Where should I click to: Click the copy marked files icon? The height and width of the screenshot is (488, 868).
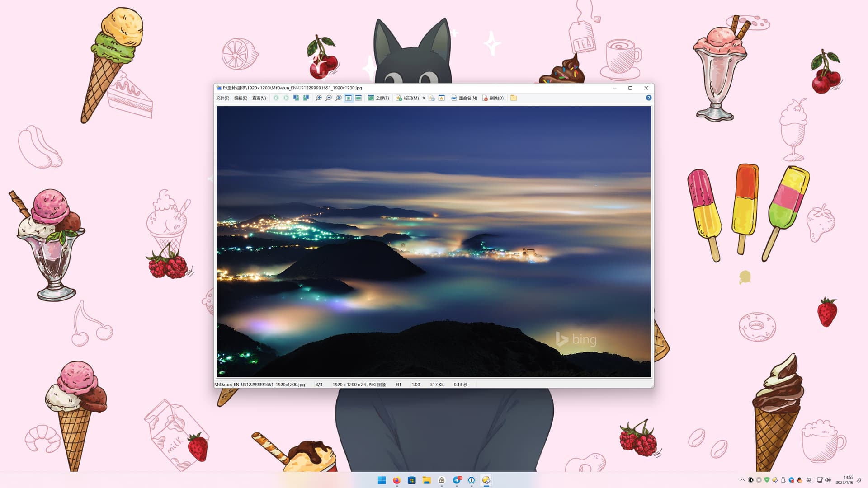[x=432, y=98]
